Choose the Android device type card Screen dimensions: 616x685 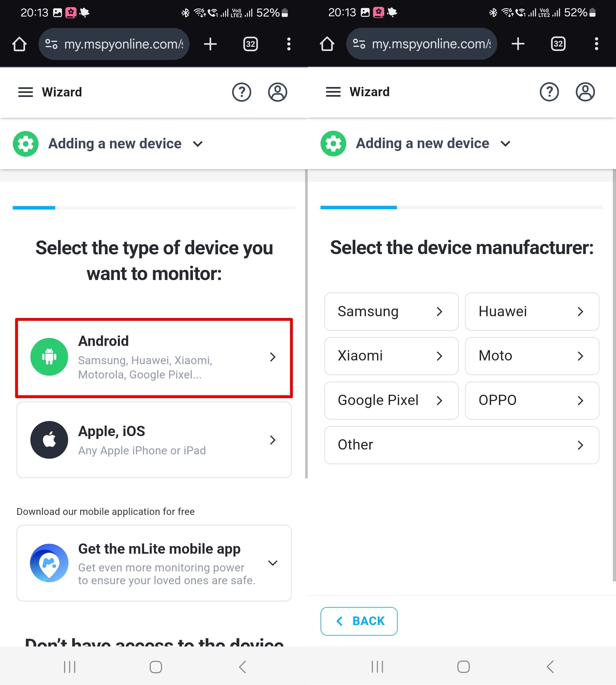pos(154,358)
